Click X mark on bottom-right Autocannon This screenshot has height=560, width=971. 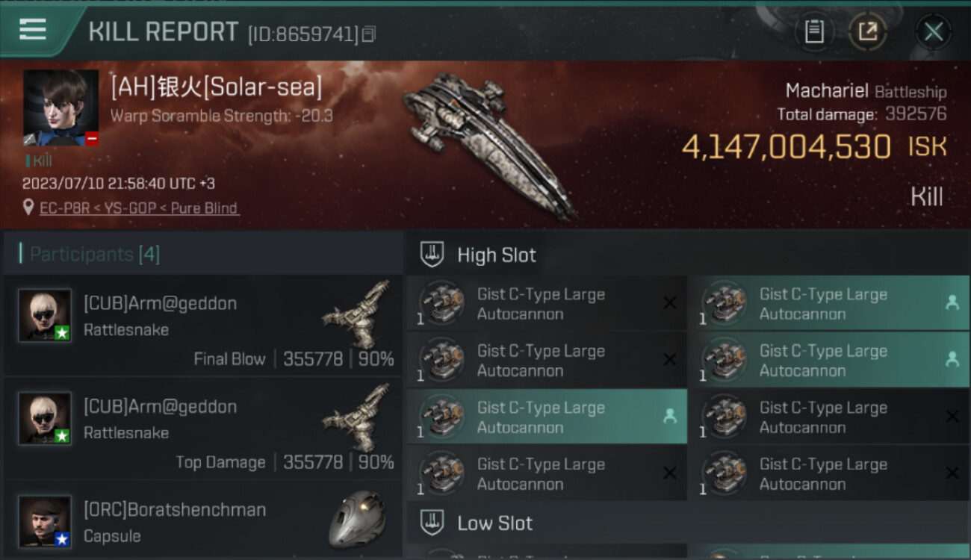[x=952, y=473]
